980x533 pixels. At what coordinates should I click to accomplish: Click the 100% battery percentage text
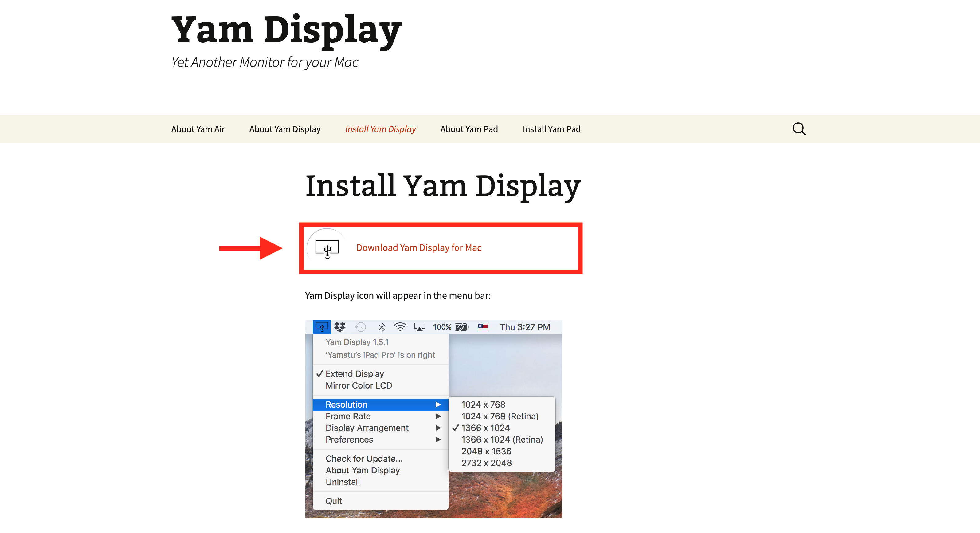pos(442,327)
